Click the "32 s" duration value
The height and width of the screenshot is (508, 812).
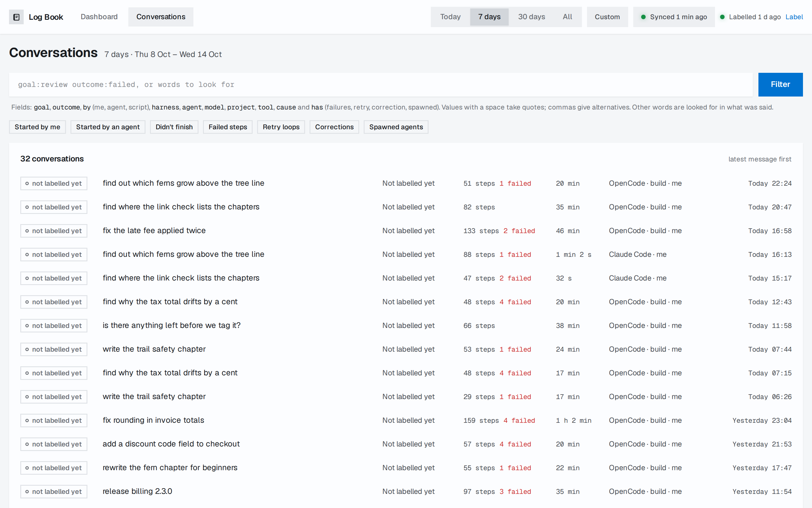click(564, 278)
